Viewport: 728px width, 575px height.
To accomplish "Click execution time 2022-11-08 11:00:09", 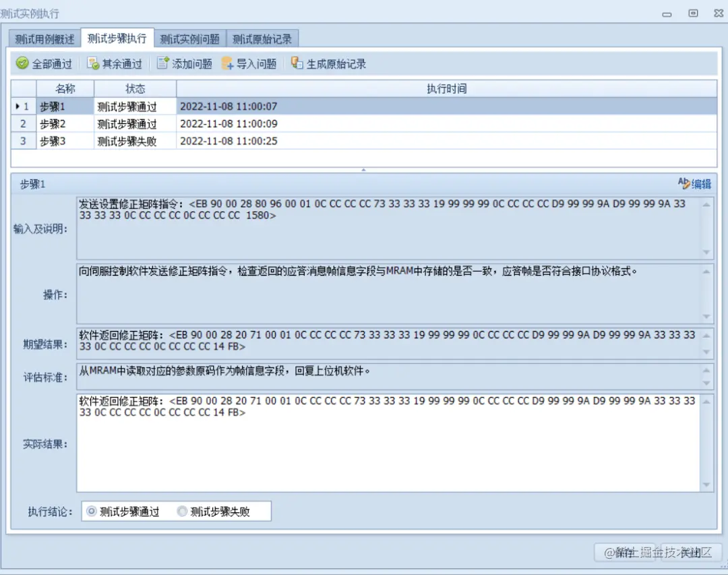I will coord(229,123).
